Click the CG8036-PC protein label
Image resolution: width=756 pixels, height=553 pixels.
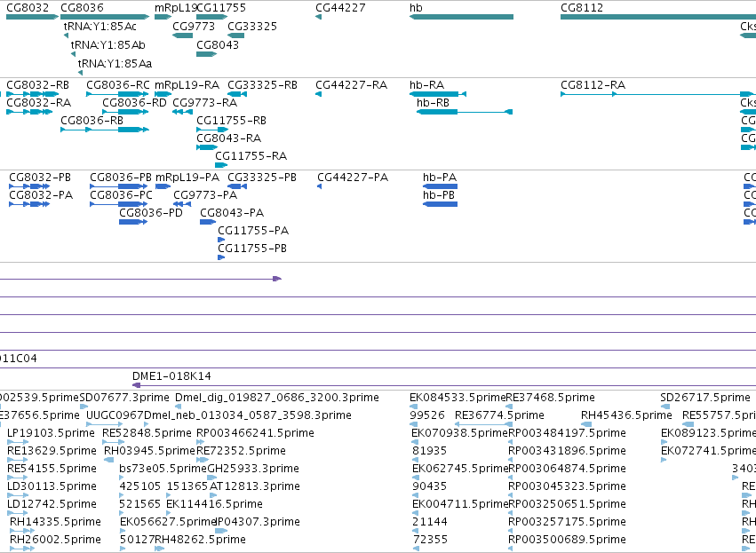(122, 195)
